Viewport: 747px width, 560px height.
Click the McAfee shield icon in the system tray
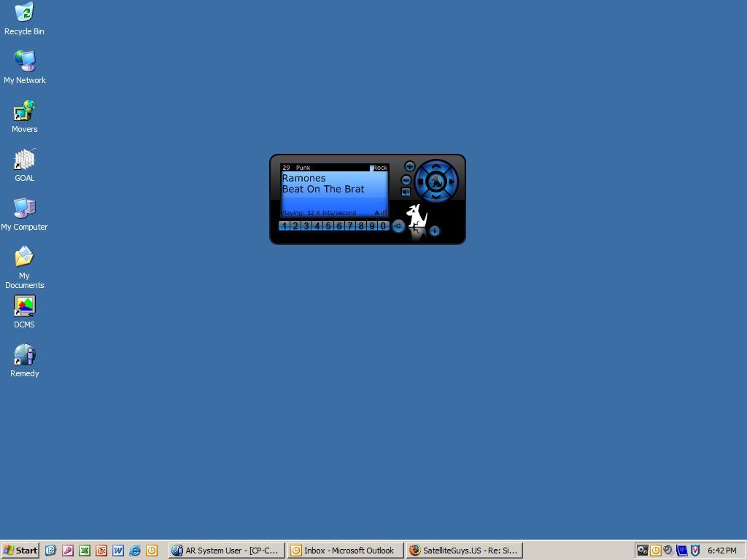click(695, 551)
